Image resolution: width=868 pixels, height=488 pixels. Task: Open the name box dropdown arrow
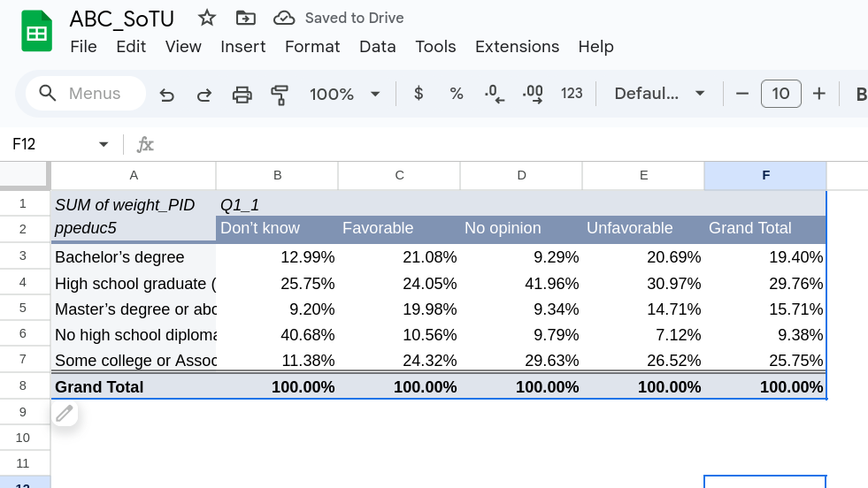coord(104,144)
